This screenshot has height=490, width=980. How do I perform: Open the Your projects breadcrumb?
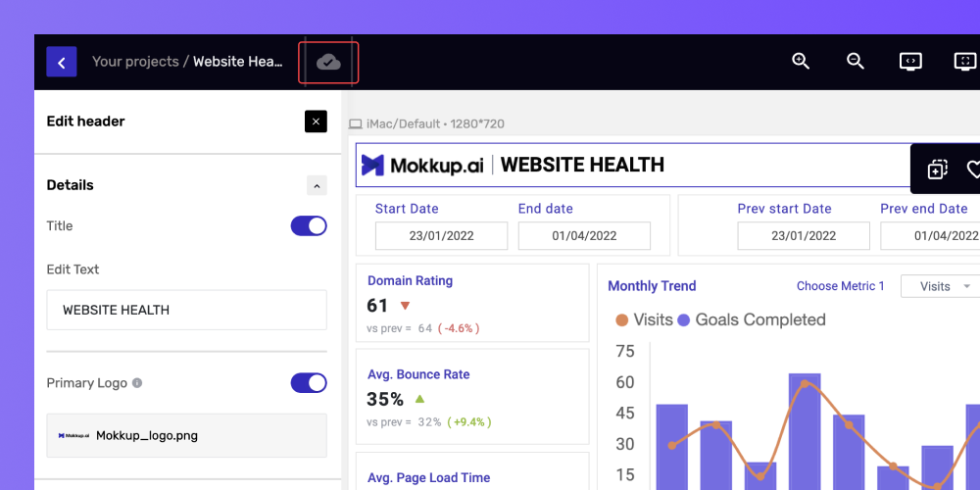click(135, 62)
